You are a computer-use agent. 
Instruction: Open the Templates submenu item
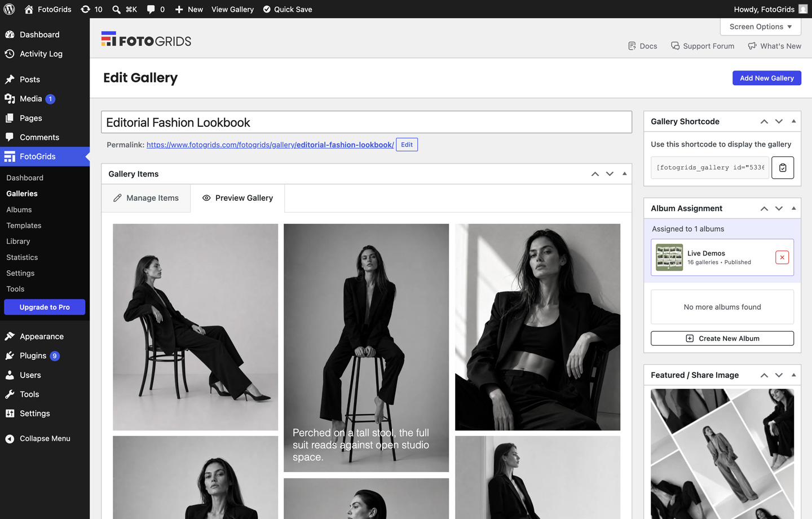click(24, 225)
